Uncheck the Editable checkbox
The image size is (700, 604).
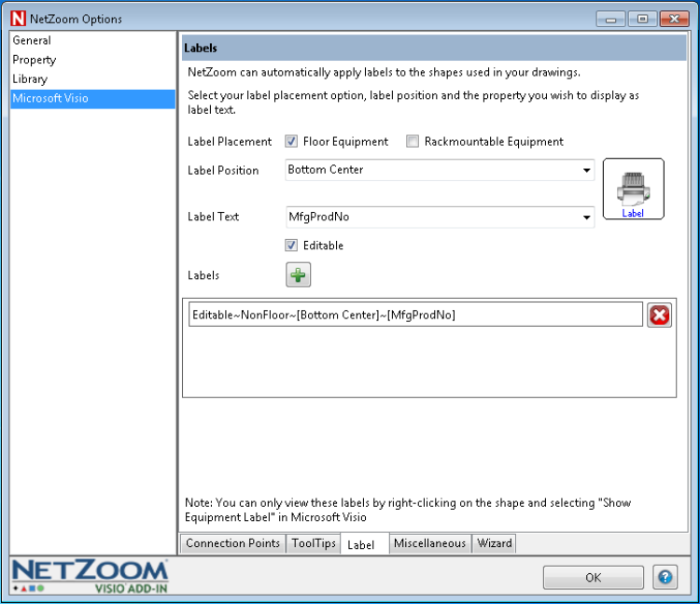(x=291, y=246)
